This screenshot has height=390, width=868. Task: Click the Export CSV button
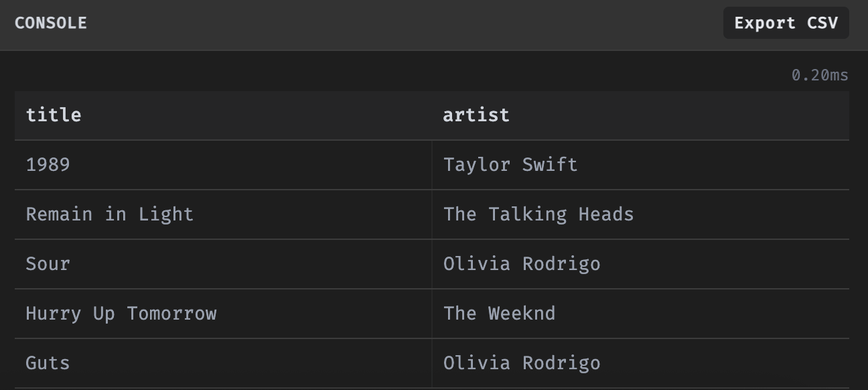click(x=786, y=23)
